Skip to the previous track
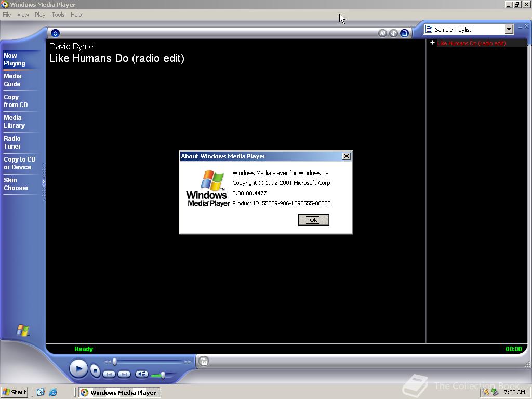 coord(109,374)
